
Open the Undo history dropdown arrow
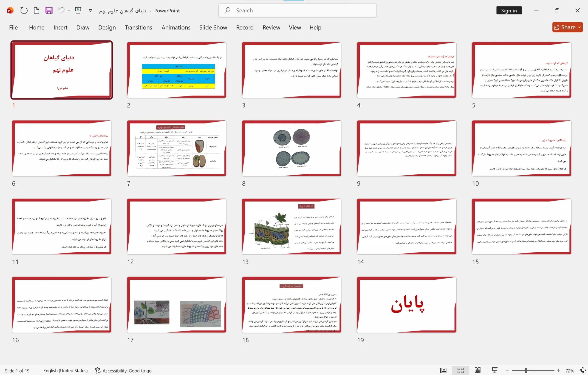point(69,11)
